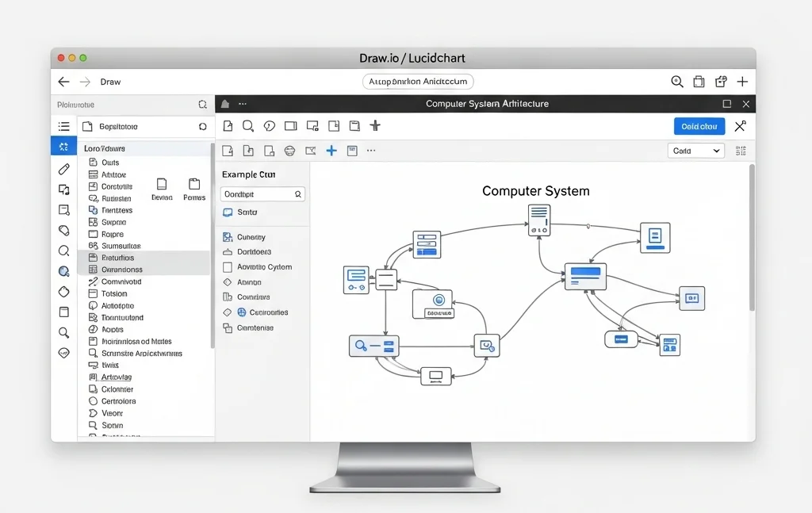
Task: Select Cunenby in Example panel
Action: point(251,237)
